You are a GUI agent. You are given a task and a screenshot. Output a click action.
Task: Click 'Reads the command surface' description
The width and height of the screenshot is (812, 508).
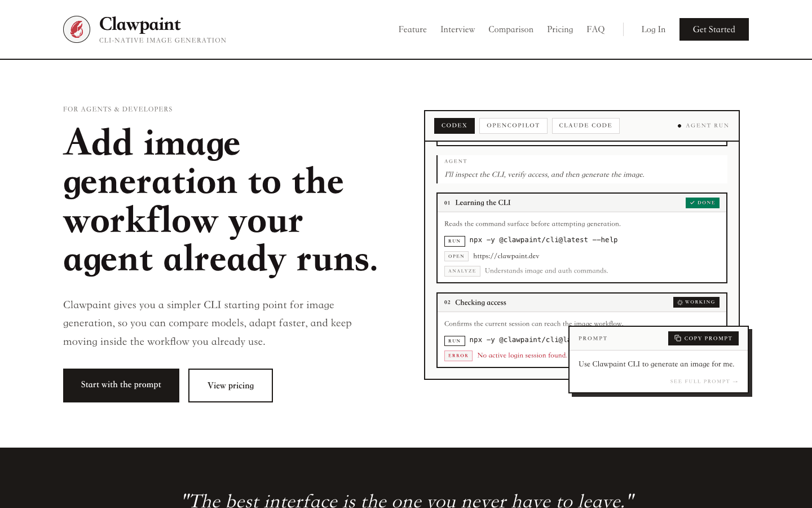tap(532, 224)
